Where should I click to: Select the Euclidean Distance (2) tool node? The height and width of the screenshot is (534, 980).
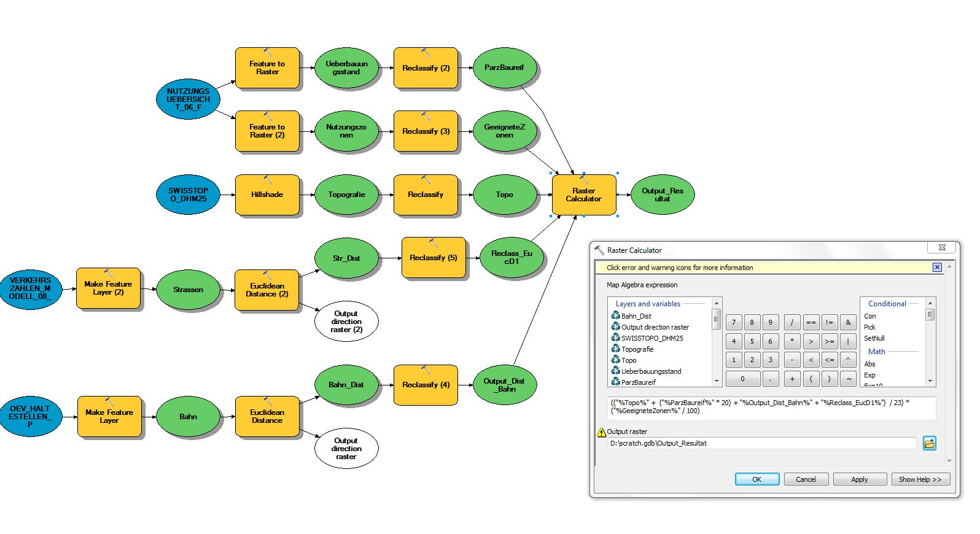[x=267, y=290]
